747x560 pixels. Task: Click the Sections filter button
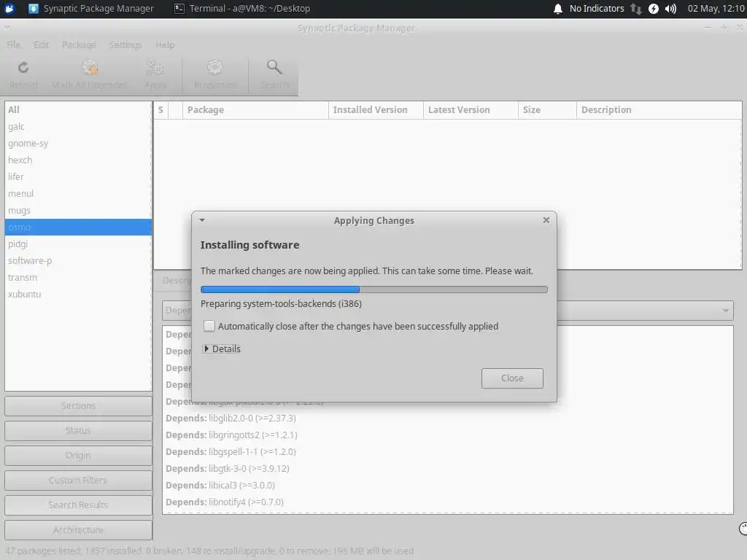[x=78, y=405]
